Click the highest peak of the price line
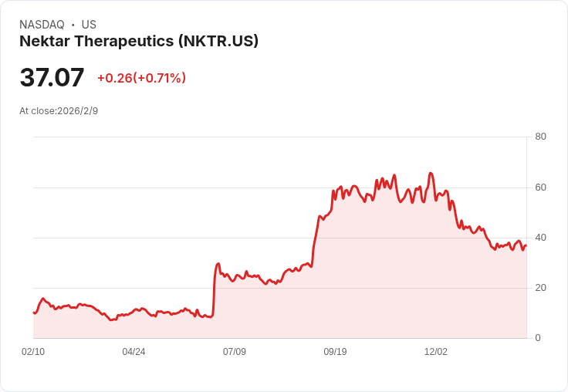 click(431, 174)
